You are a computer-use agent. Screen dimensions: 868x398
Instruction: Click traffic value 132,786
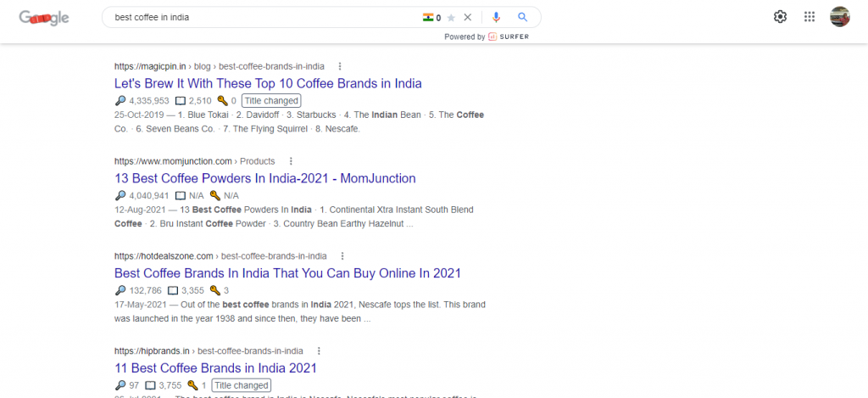146,290
